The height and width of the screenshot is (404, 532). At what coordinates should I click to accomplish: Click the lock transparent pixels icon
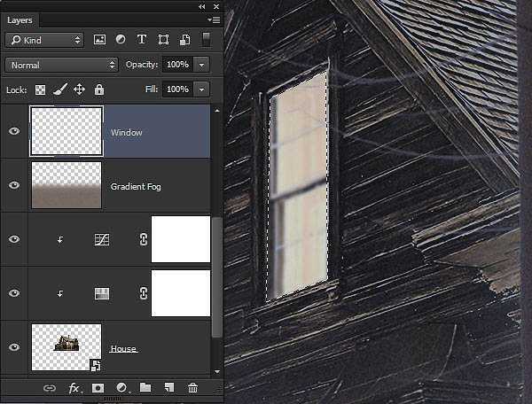coord(40,89)
